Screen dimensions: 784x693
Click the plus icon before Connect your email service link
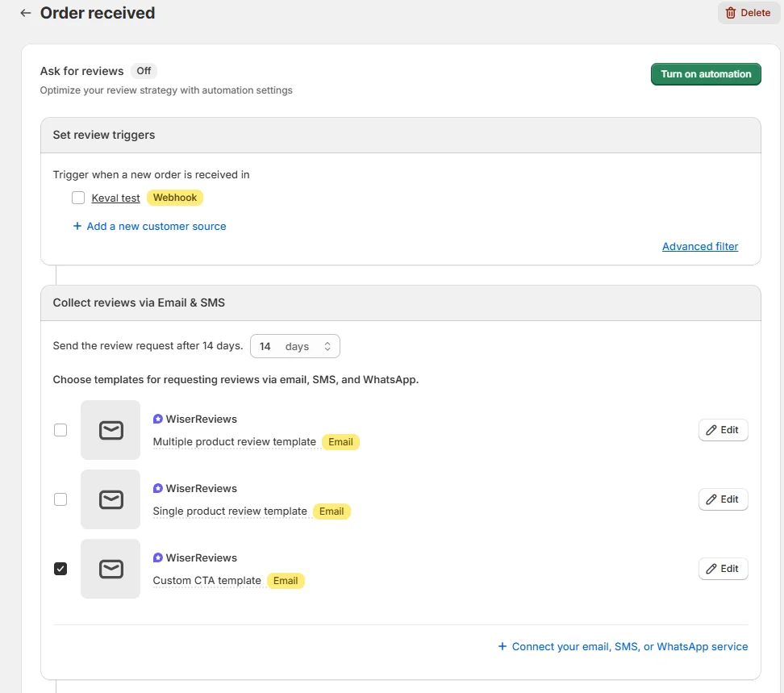pyautogui.click(x=503, y=646)
